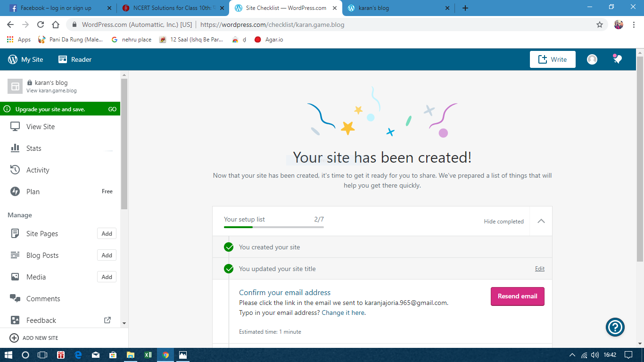Toggle Hide completed checklist items
The image size is (644, 362).
504,222
